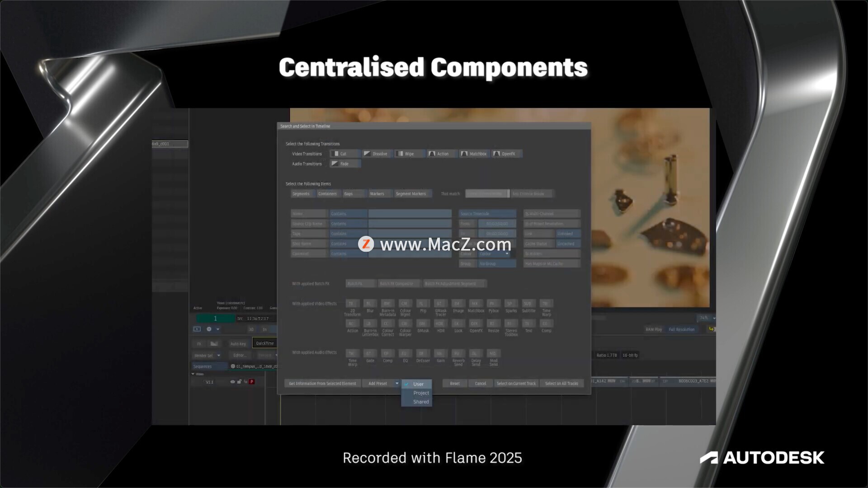Screen dimensions: 868x488
Task: Click the PX Pybox effect icon
Action: tap(493, 304)
